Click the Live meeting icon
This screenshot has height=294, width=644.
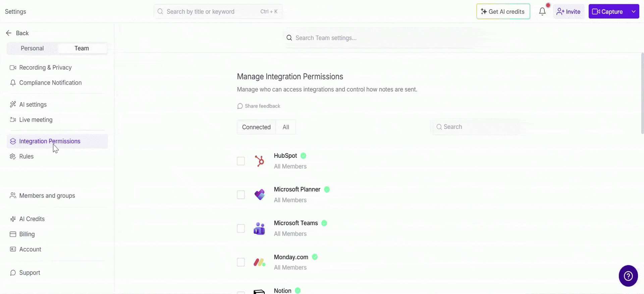(13, 120)
